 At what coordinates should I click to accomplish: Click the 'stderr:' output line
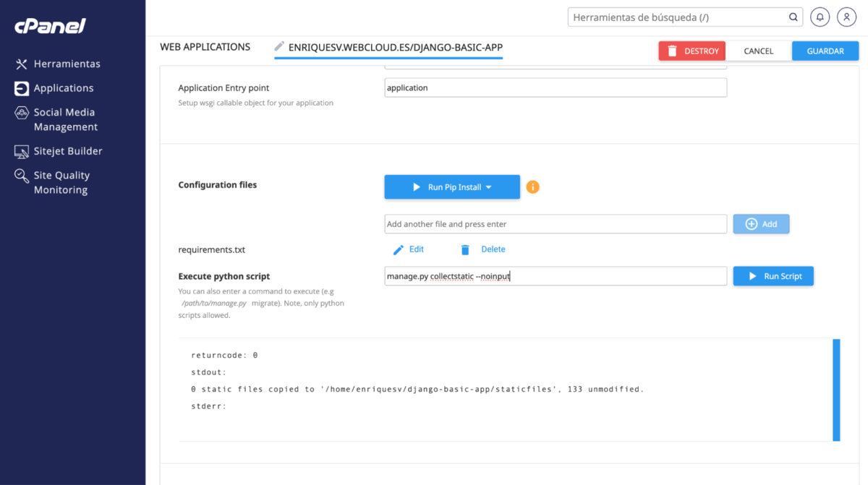[209, 406]
